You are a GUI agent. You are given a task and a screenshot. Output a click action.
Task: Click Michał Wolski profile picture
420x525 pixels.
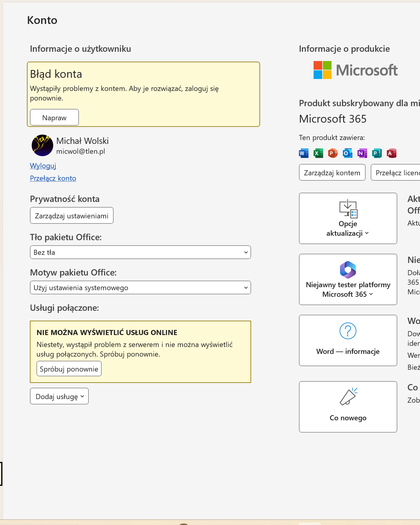point(42,145)
